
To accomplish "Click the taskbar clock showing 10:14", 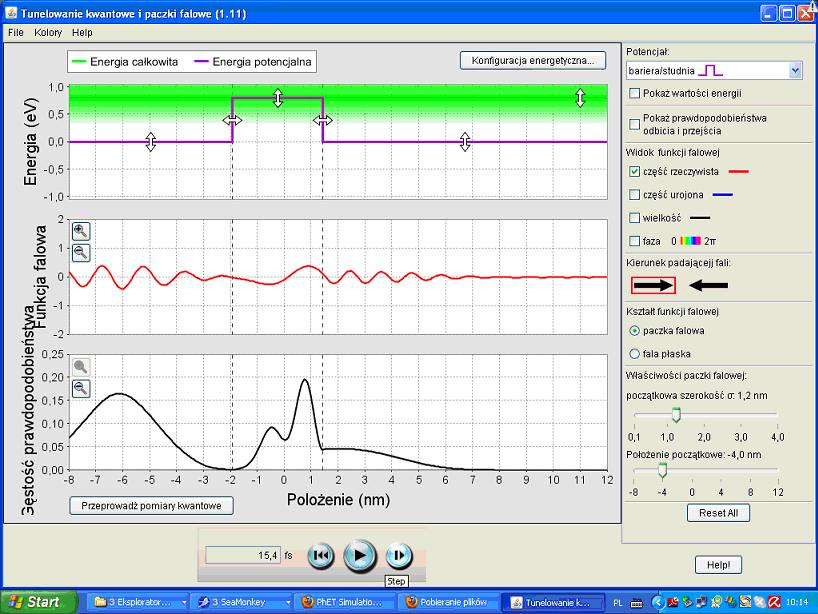I will point(797,603).
